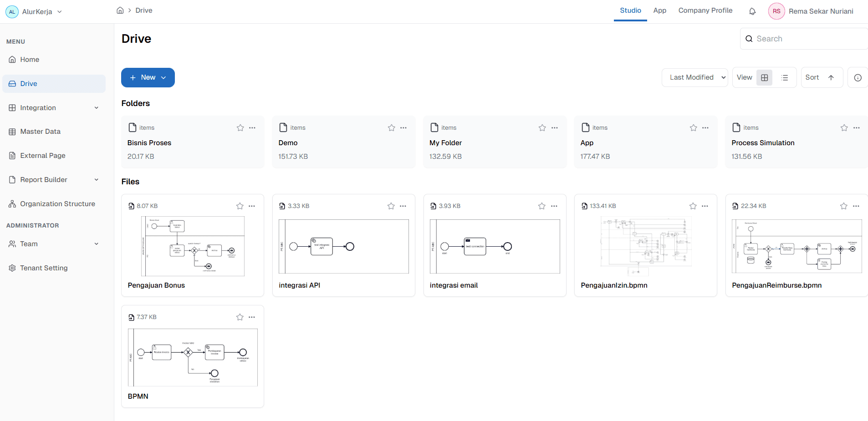
Task: Open more options for integrasi email file
Action: point(554,206)
